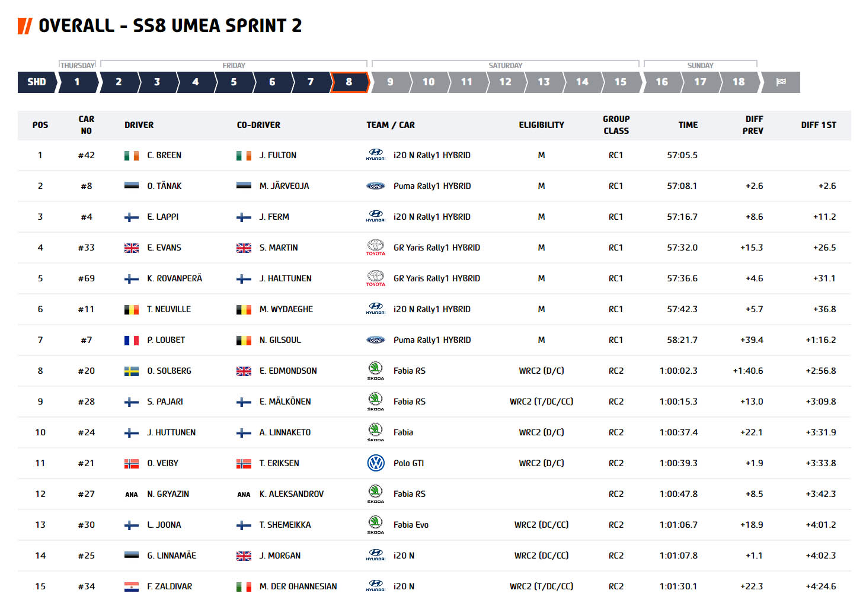Image resolution: width=866 pixels, height=616 pixels.
Task: Select the SHD shakedown stage tab
Action: [37, 82]
